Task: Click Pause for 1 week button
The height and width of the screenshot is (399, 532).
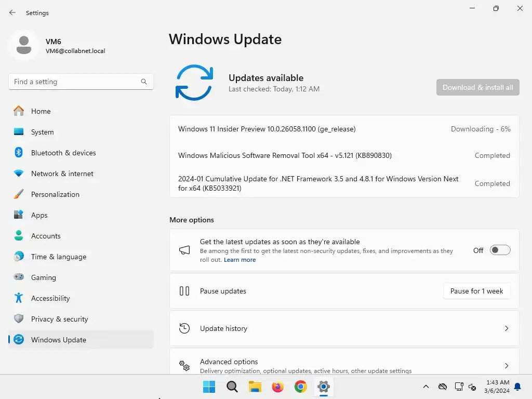Action: (477, 291)
